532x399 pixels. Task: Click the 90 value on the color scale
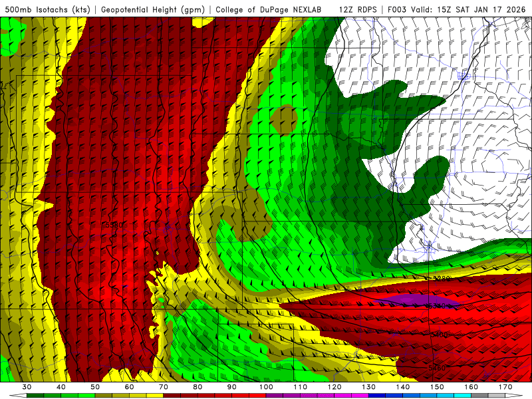click(231, 387)
